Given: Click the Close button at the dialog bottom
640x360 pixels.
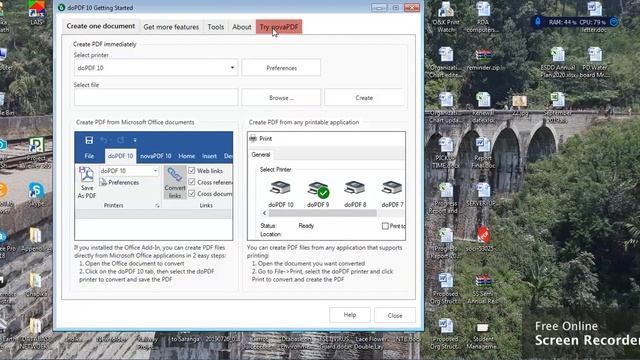Looking at the screenshot, I should (395, 315).
